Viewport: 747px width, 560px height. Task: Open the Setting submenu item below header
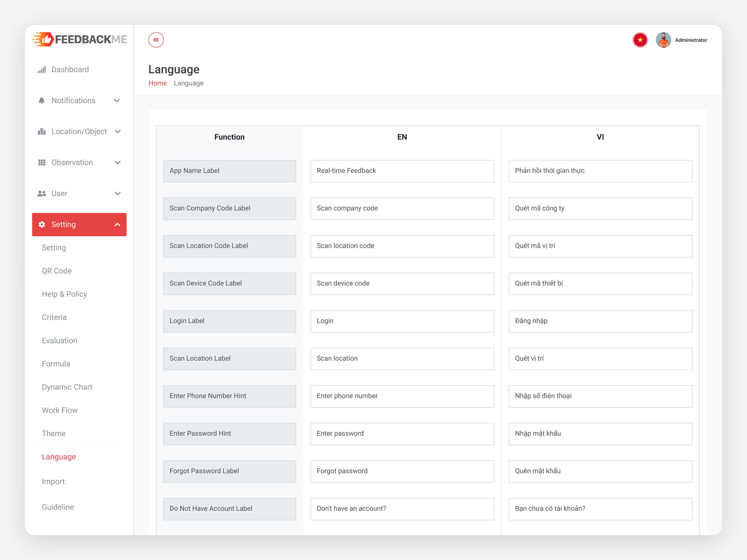click(79, 248)
